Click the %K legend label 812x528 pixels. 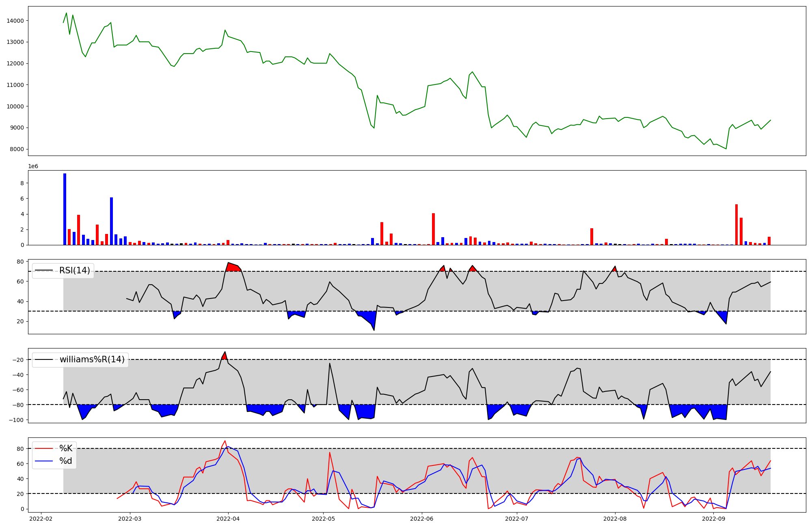pyautogui.click(x=66, y=448)
